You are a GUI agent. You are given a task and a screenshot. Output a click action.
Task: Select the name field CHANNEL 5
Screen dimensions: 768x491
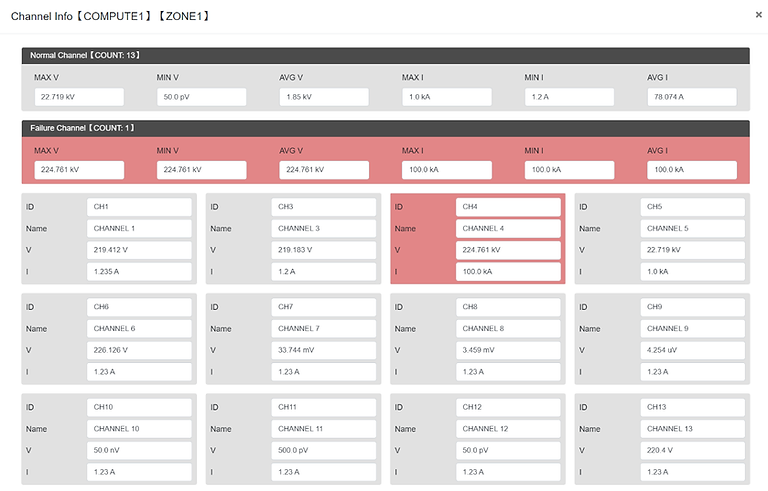pos(693,228)
